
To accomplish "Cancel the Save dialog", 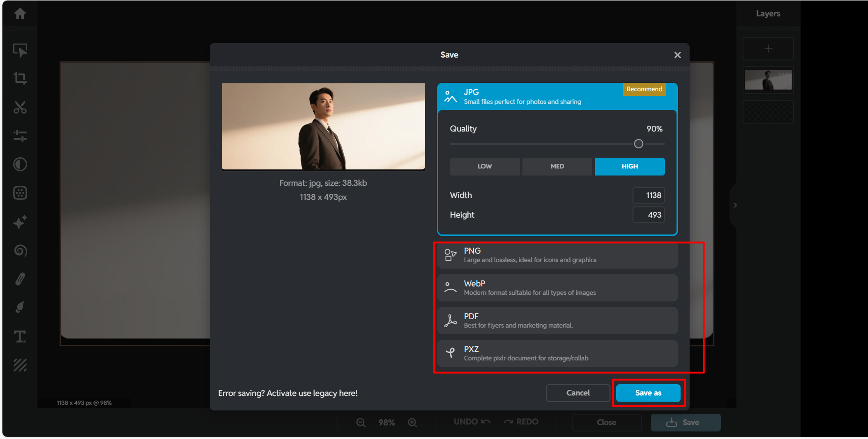I will click(578, 393).
